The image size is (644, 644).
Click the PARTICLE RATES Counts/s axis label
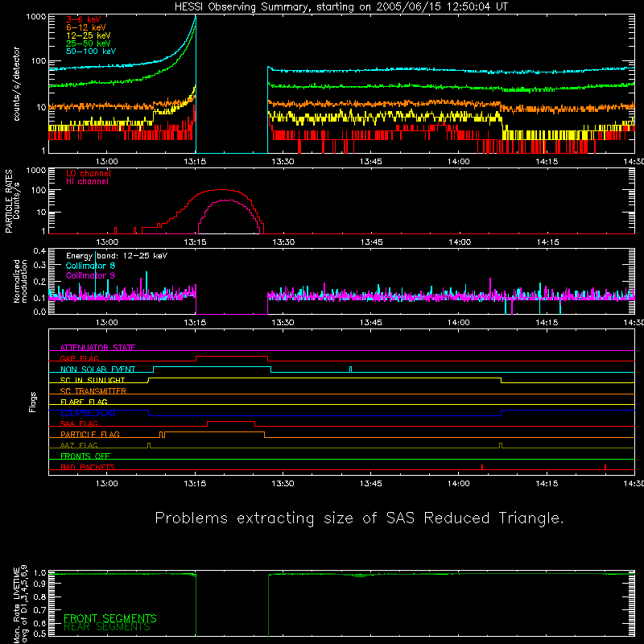point(12,201)
